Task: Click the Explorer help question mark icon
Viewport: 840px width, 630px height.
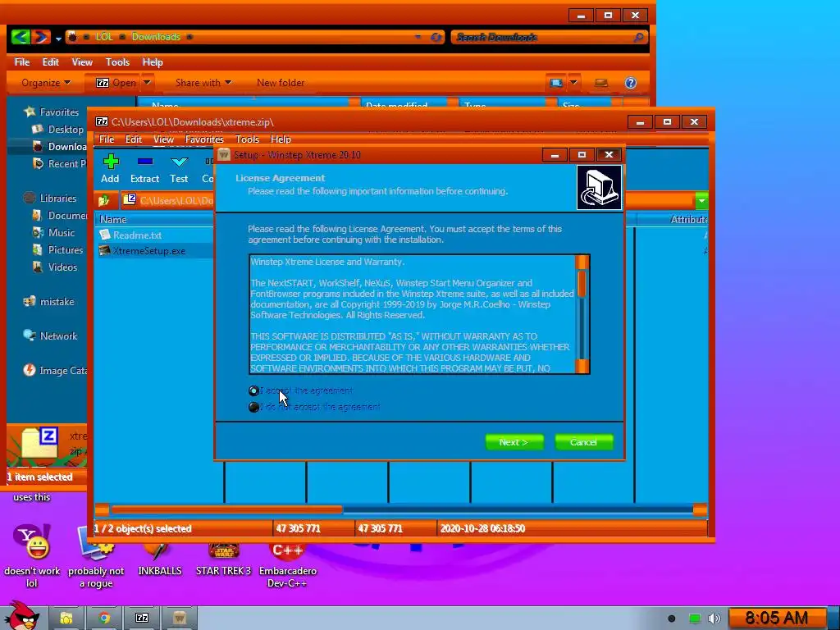Action: coord(631,83)
